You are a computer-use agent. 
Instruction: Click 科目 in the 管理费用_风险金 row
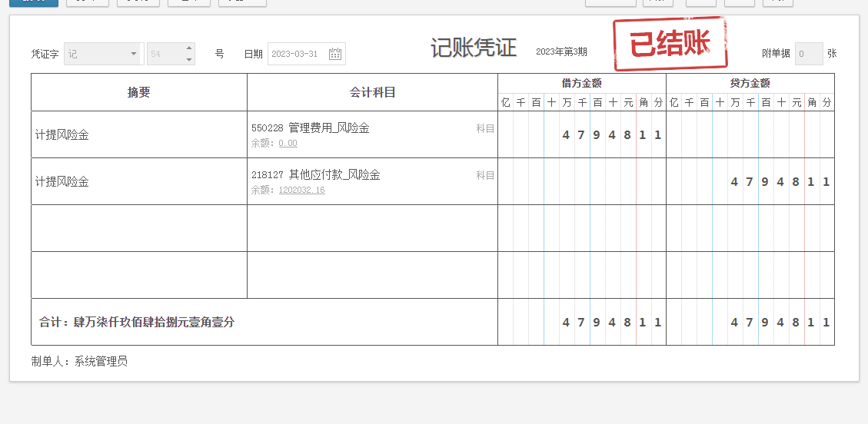485,128
